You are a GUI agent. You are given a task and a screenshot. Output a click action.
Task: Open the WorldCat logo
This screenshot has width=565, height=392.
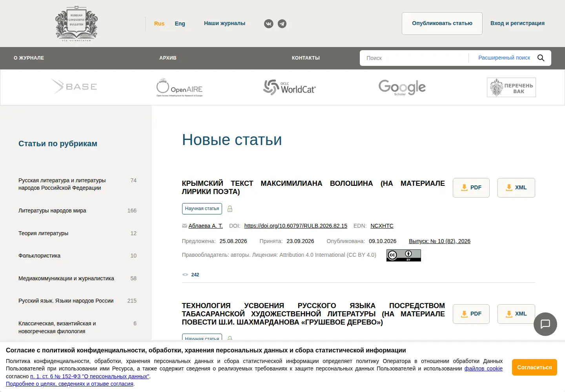[290, 87]
